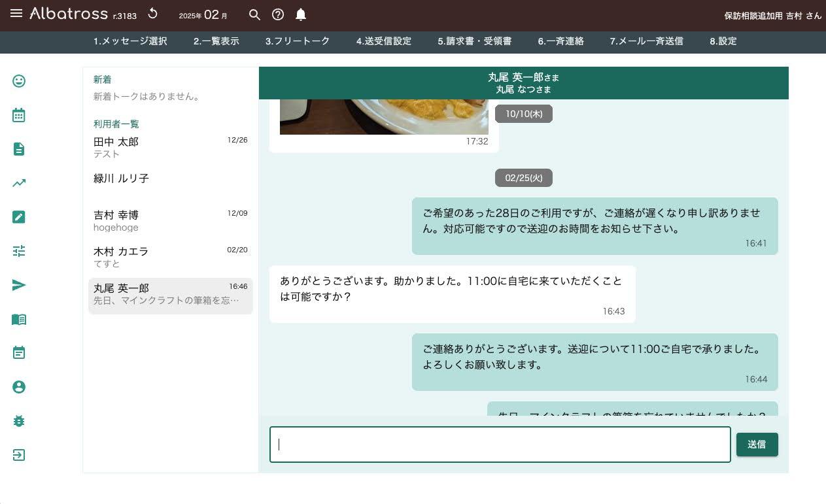Select user 田中 太郎 in list

171,148
